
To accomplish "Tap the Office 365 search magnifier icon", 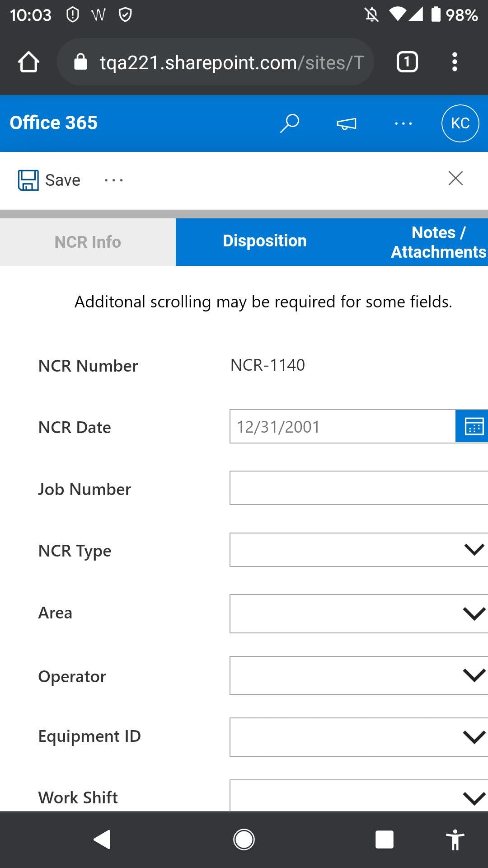I will point(290,123).
